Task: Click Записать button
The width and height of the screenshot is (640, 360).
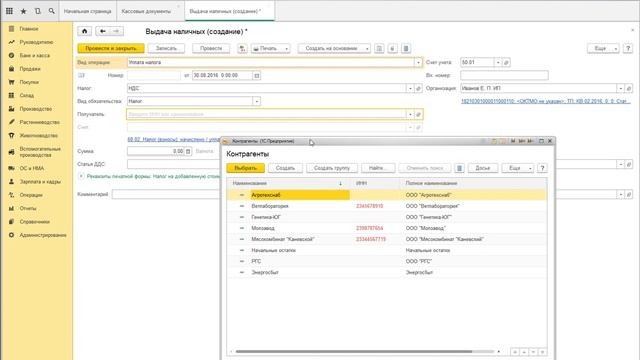Action: [x=166, y=49]
